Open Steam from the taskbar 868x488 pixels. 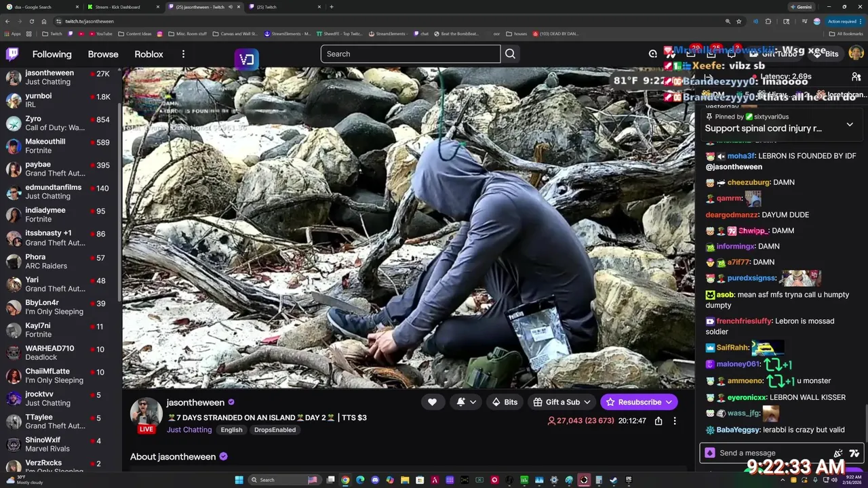pyautogui.click(x=614, y=481)
